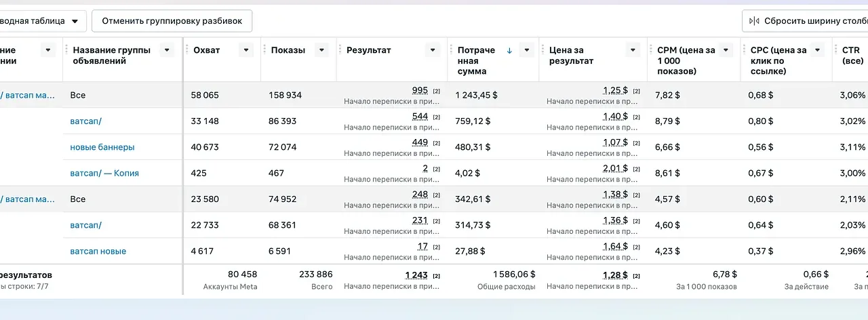Screen dimensions: 868x320
Task: Click the underlined result value 248
Action: point(420,195)
